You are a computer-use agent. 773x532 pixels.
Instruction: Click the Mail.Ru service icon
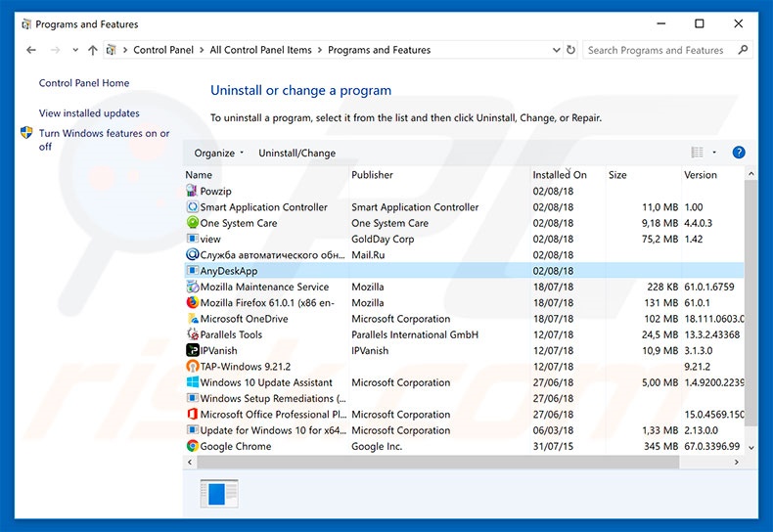coord(192,254)
